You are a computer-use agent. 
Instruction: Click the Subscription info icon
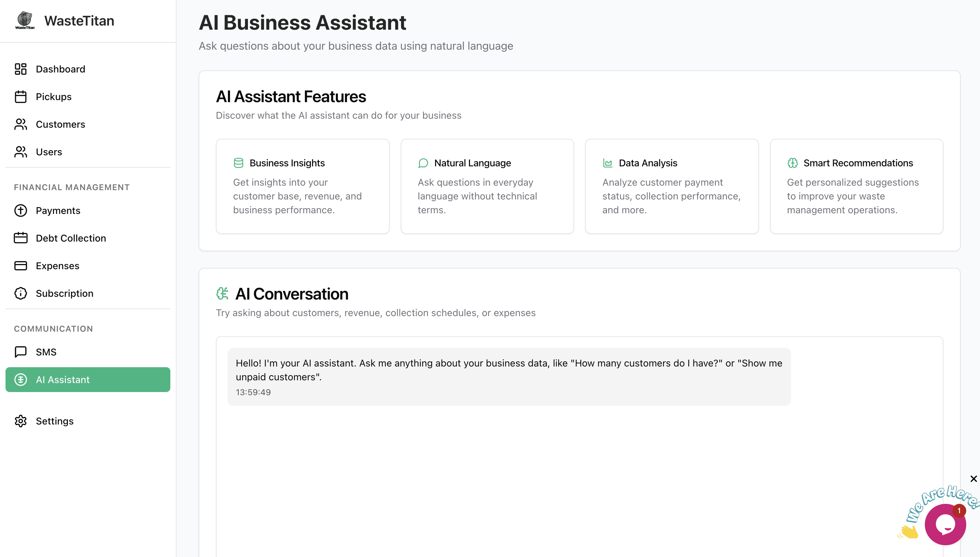tap(21, 293)
